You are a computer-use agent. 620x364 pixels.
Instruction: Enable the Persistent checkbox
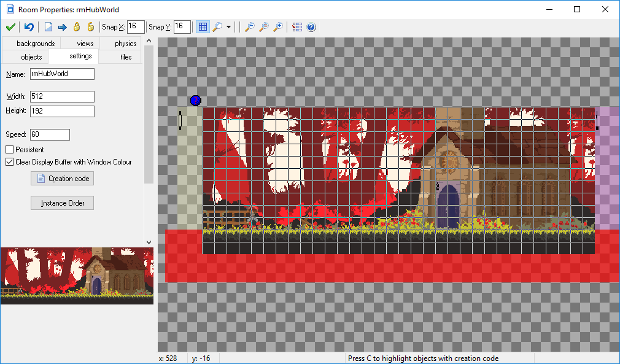(x=9, y=149)
